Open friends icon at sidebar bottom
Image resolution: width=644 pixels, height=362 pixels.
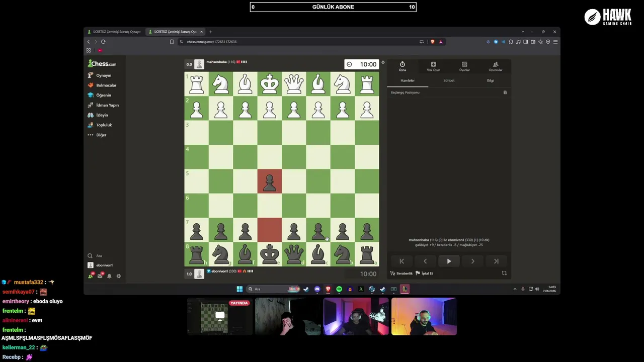click(91, 276)
